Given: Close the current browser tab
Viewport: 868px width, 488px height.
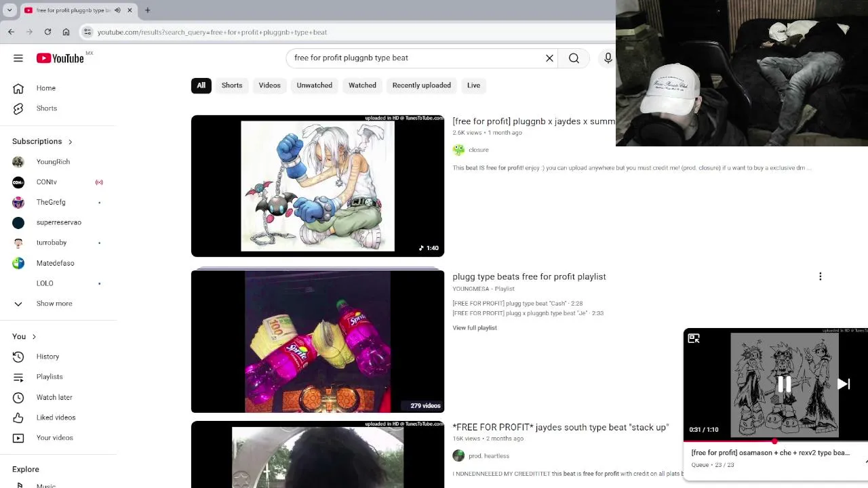Looking at the screenshot, I should (x=130, y=10).
